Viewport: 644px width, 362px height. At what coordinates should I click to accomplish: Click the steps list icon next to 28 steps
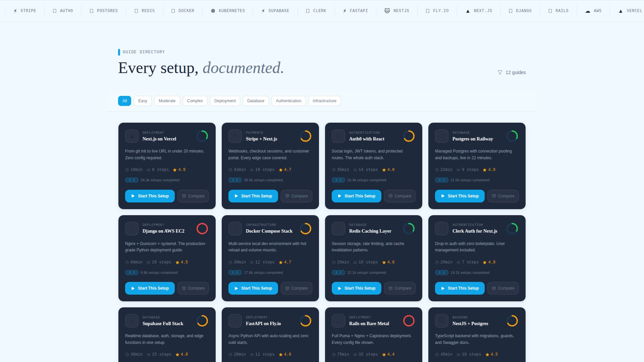click(x=149, y=262)
